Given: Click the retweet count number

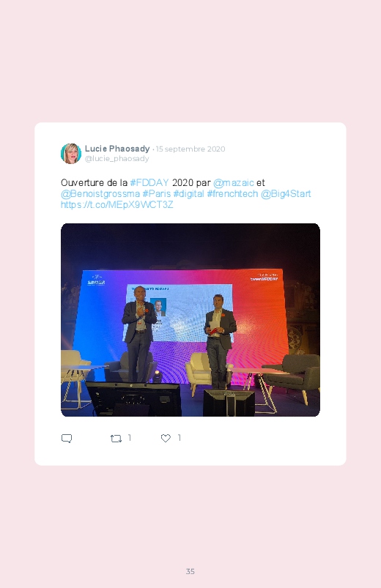Looking at the screenshot, I should (130, 438).
